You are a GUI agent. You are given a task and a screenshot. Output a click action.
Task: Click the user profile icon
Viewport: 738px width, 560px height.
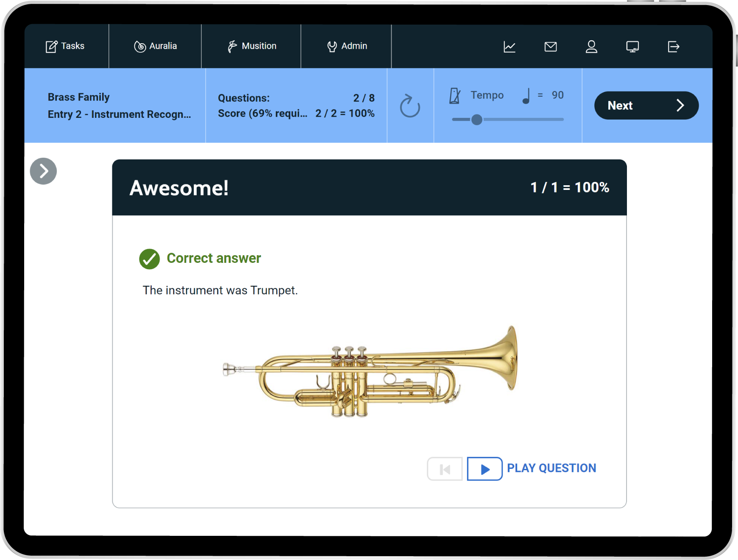(x=591, y=47)
